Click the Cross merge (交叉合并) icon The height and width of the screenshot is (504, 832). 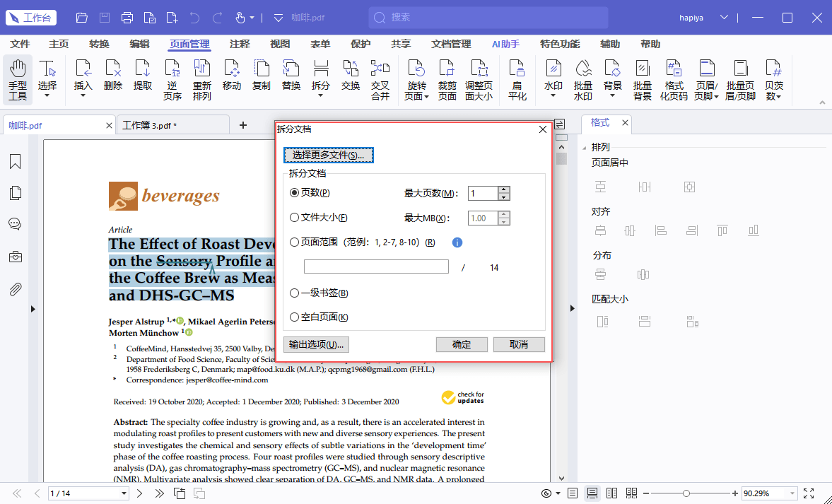pos(380,80)
